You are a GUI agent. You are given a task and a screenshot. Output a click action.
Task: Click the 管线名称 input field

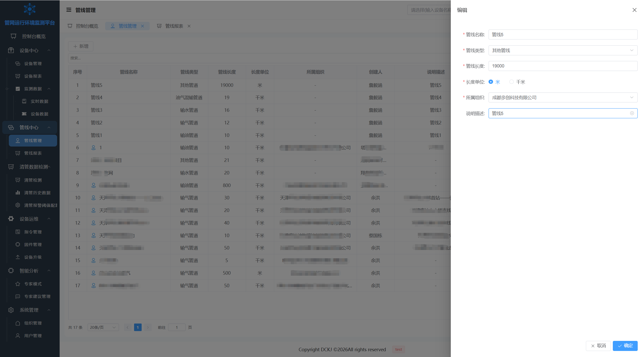(563, 34)
